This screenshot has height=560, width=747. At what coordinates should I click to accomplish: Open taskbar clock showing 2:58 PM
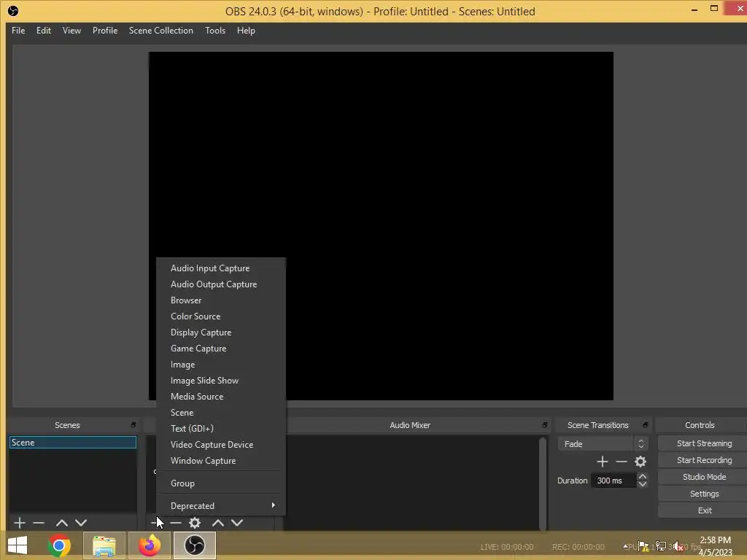(715, 546)
